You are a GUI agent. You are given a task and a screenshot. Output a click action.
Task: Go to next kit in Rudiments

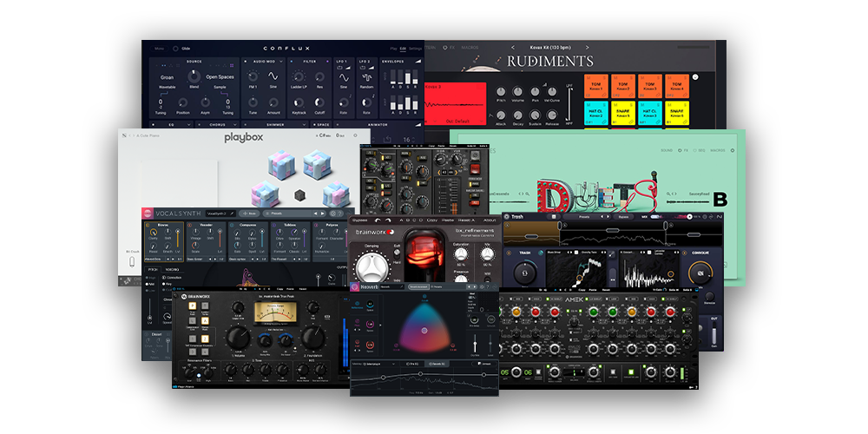point(587,48)
